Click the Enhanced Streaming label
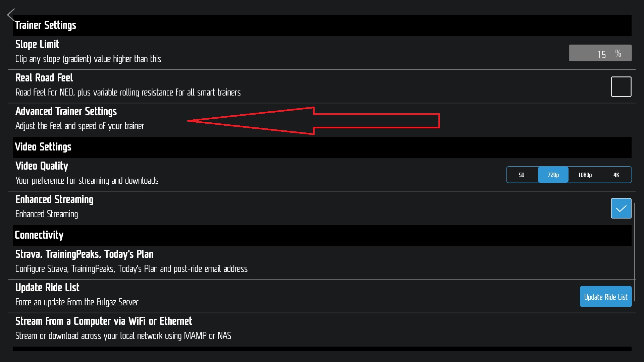 pos(54,199)
